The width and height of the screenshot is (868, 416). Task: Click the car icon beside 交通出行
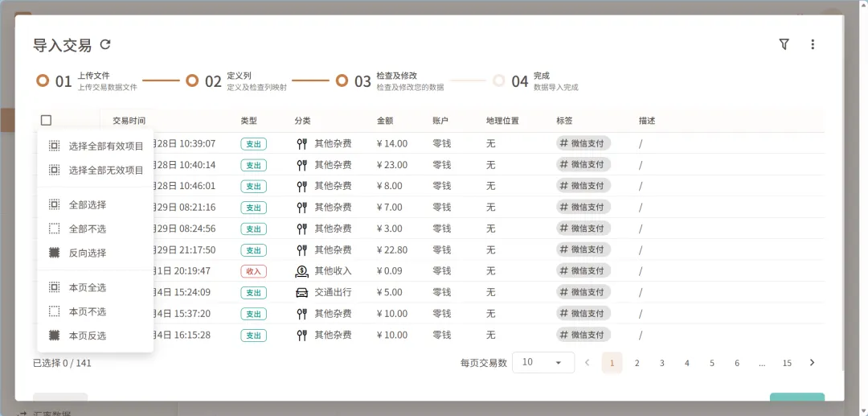click(301, 292)
